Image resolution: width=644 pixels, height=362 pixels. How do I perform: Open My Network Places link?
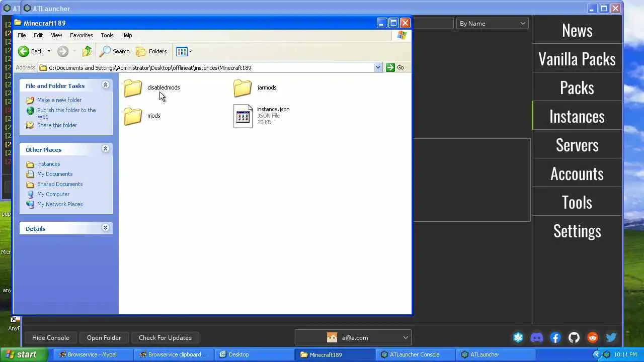tap(60, 204)
